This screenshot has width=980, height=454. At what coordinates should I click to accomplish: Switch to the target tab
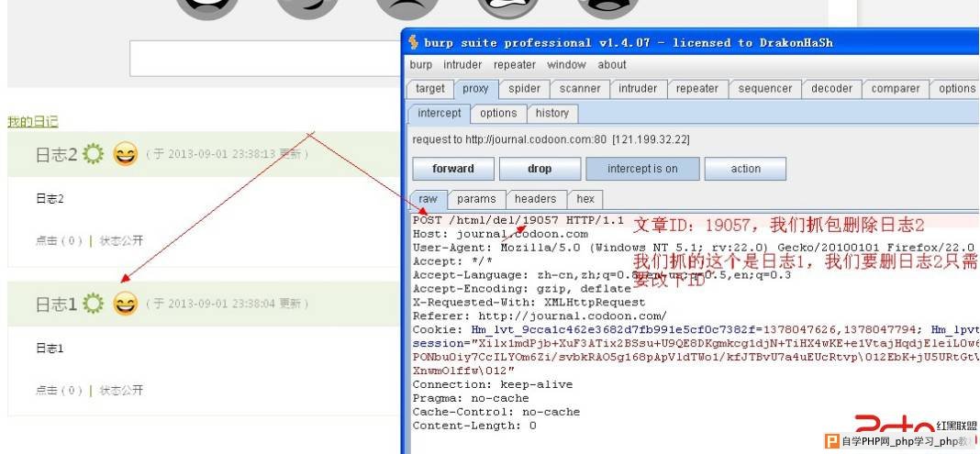430,89
